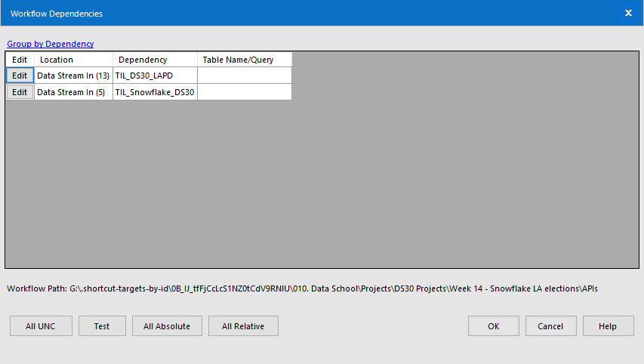
Task: Click the Test button
Action: pyautogui.click(x=102, y=325)
